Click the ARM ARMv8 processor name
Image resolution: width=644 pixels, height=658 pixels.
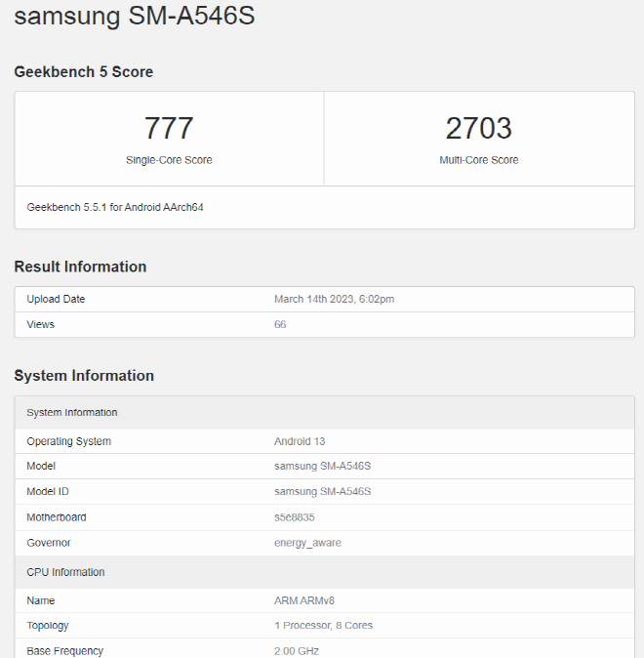[304, 600]
